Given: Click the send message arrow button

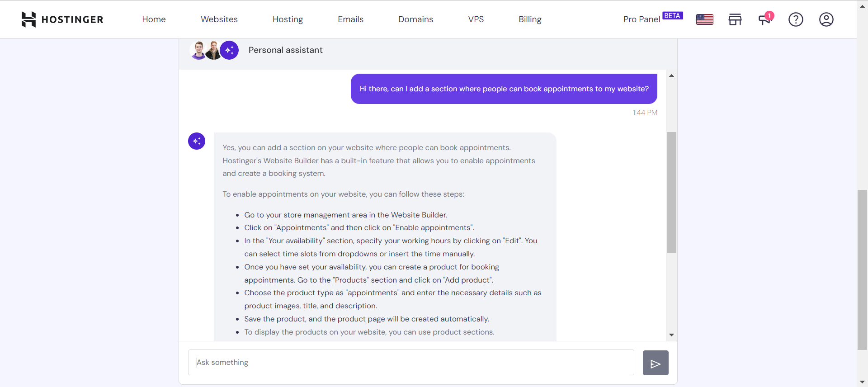Looking at the screenshot, I should (x=656, y=363).
